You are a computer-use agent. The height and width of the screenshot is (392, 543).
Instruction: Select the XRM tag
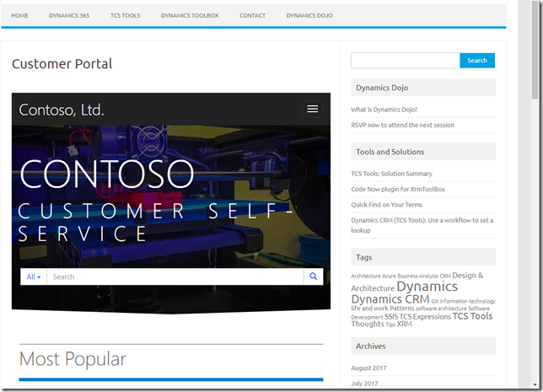pyautogui.click(x=404, y=324)
